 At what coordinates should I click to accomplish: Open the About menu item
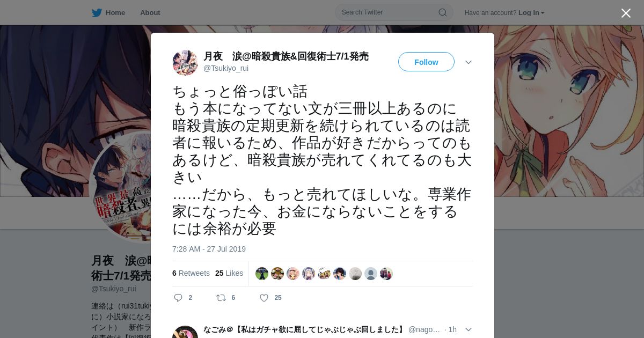coord(150,13)
